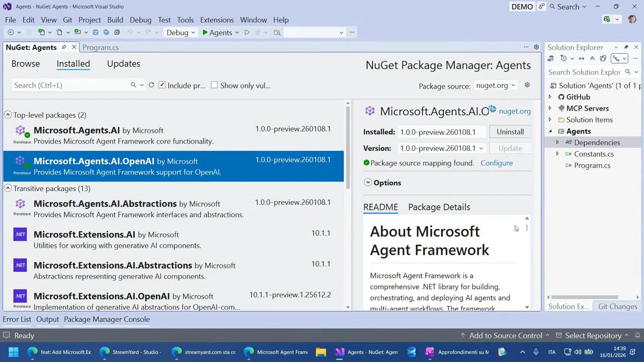Click Select Repository in status bar

(592, 335)
